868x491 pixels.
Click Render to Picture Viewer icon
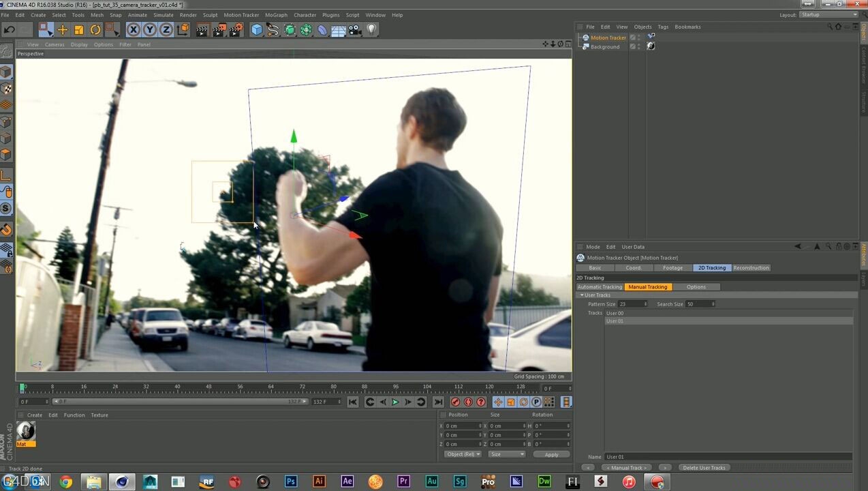tap(217, 29)
